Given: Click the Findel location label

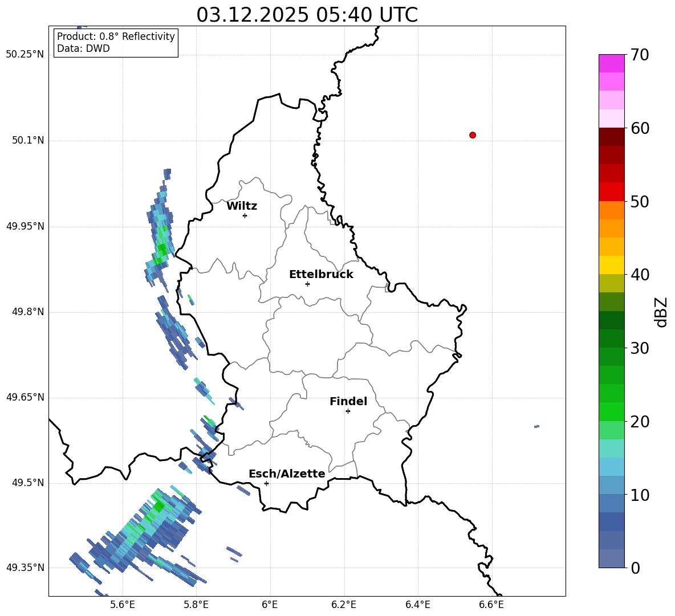Looking at the screenshot, I should [348, 401].
